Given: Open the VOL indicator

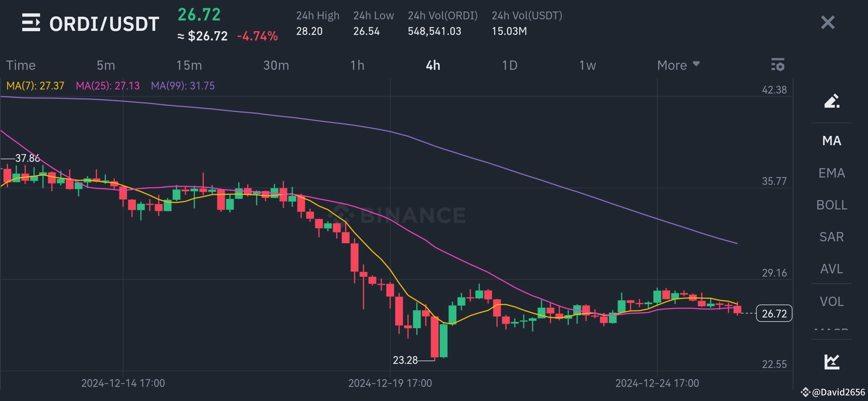Looking at the screenshot, I should 832,301.
